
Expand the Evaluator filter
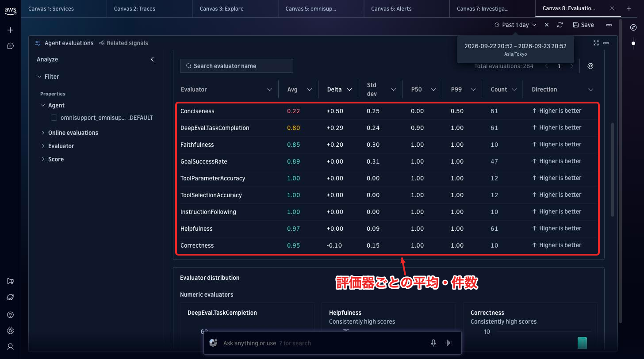click(x=43, y=146)
